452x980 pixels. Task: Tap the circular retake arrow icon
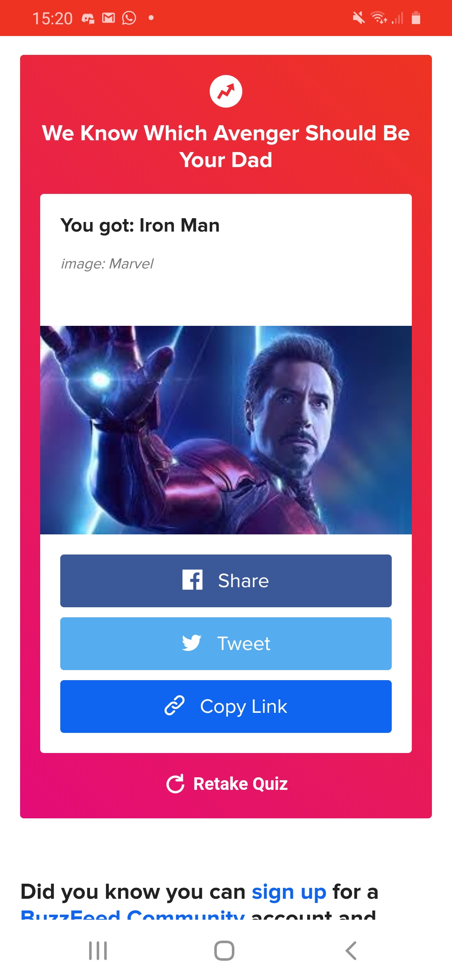coord(175,784)
